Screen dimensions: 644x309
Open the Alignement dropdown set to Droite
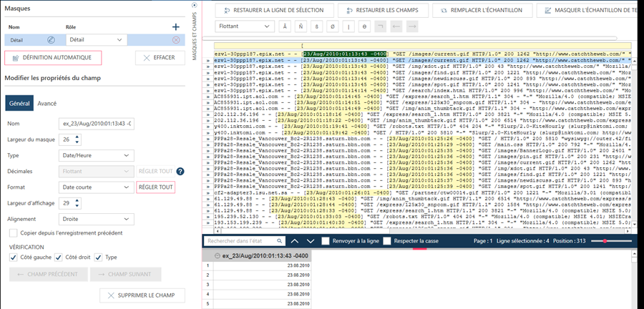(x=96, y=218)
